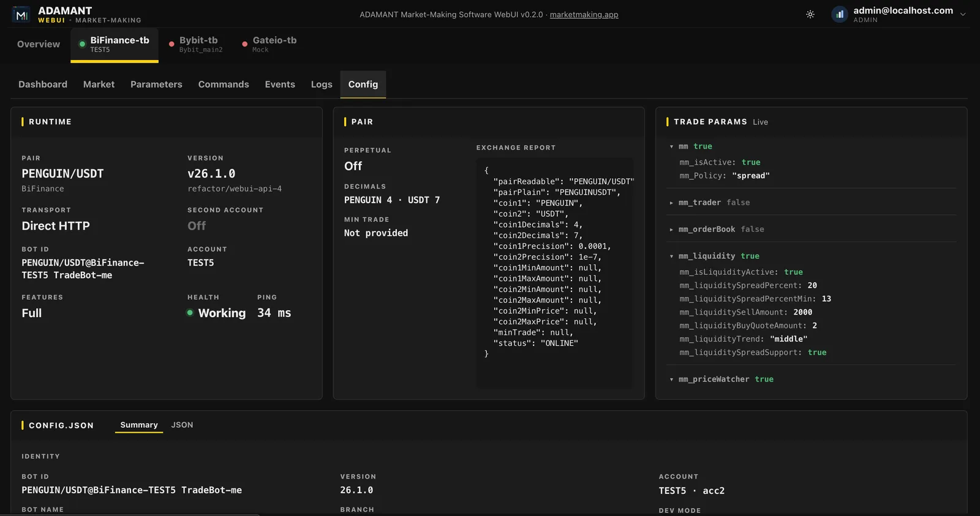Open the admin account dropdown chevron

[x=963, y=14]
